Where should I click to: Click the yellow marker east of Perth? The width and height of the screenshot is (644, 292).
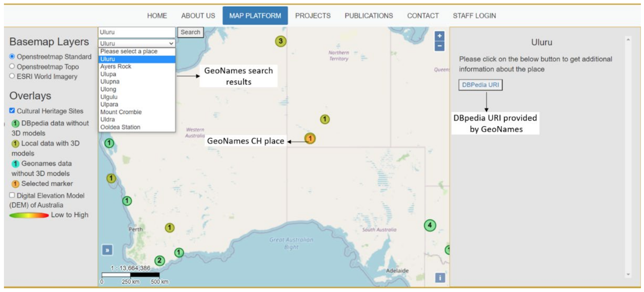pyautogui.click(x=170, y=228)
